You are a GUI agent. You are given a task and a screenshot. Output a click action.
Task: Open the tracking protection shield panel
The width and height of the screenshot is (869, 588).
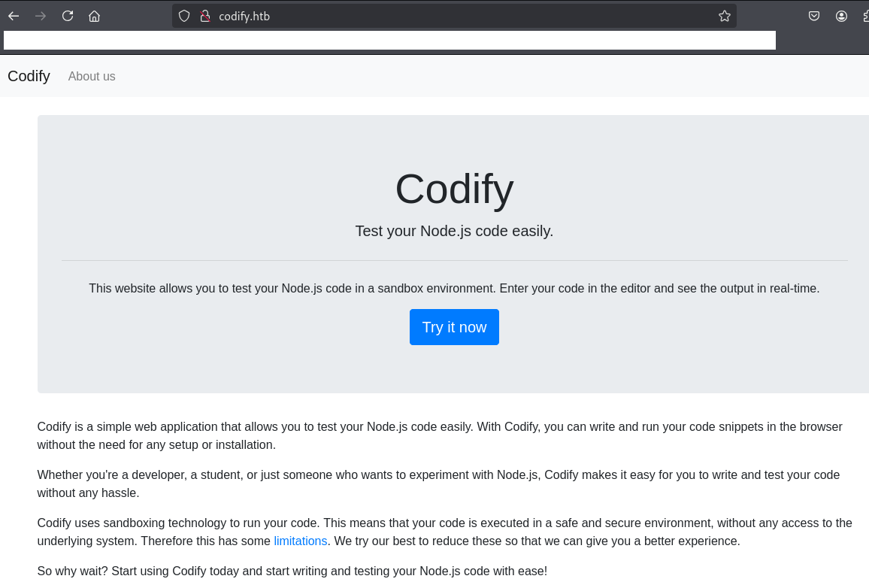184,16
